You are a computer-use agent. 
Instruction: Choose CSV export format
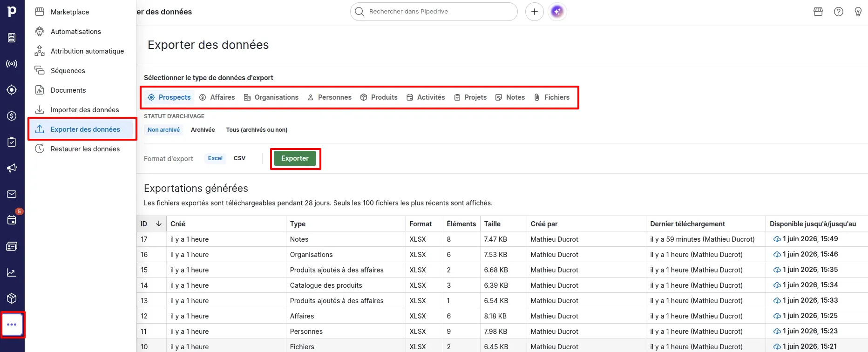239,158
